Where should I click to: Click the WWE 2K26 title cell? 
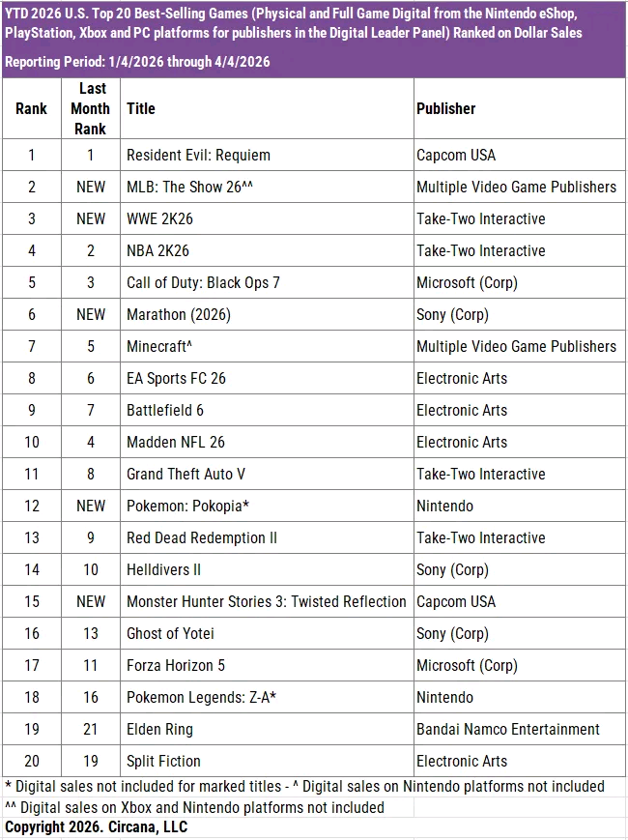(x=159, y=218)
